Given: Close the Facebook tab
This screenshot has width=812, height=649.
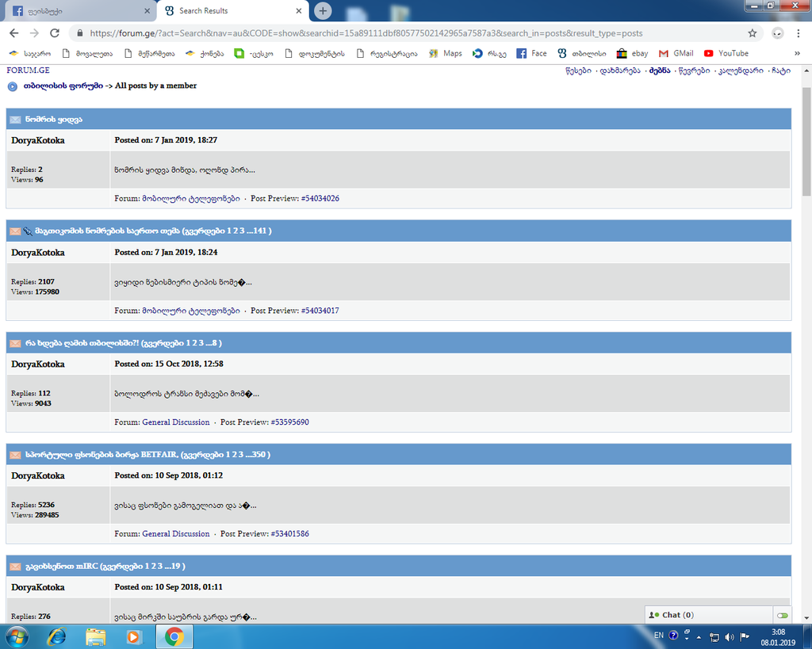Looking at the screenshot, I should 147,10.
